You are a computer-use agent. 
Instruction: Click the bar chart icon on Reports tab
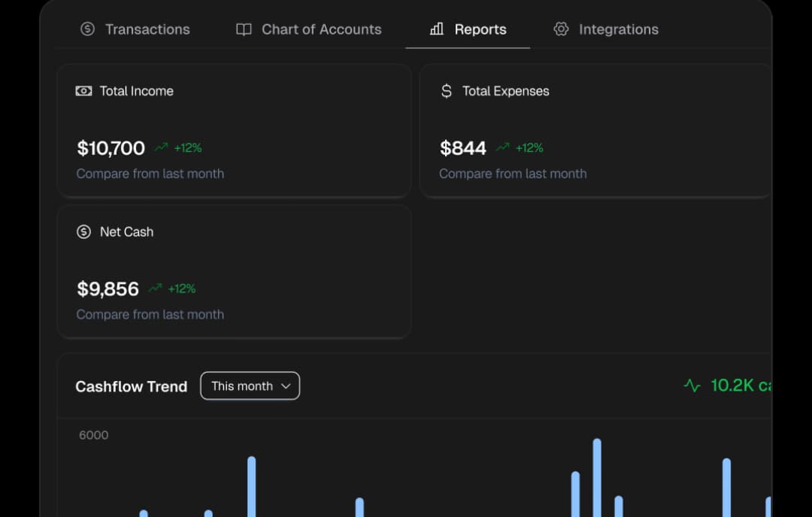coord(436,29)
